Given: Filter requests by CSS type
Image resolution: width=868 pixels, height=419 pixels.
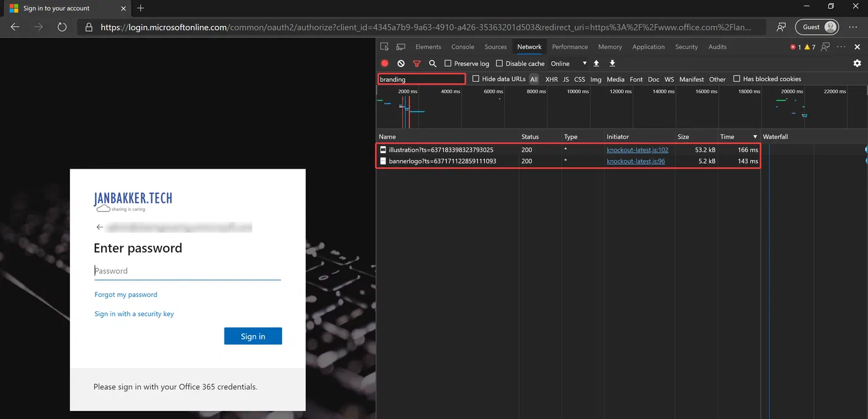Looking at the screenshot, I should pos(579,79).
